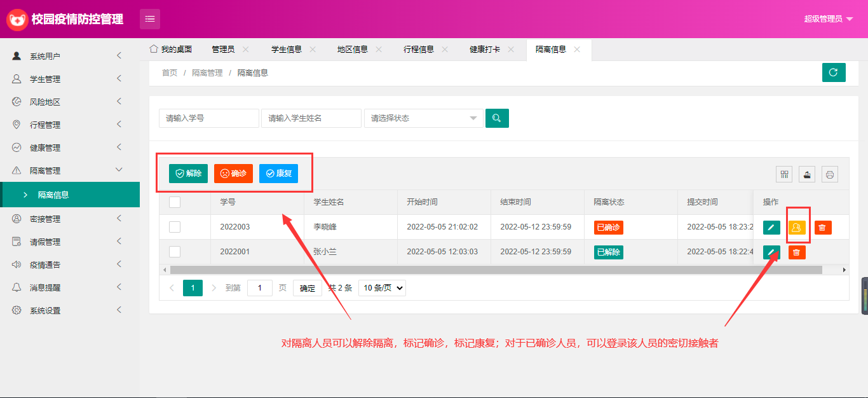Viewport: 868px width, 398px height.
Task: Switch to the 行程信息 tab
Action: pos(419,49)
